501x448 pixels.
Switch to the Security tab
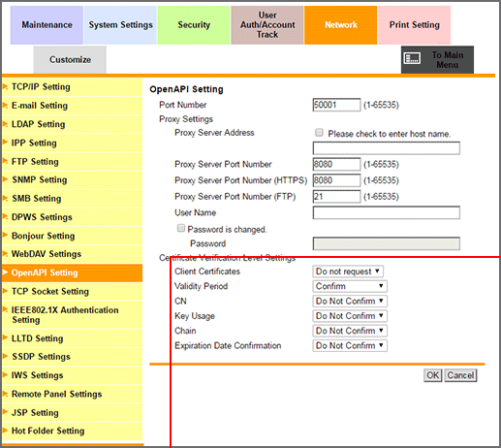click(194, 25)
